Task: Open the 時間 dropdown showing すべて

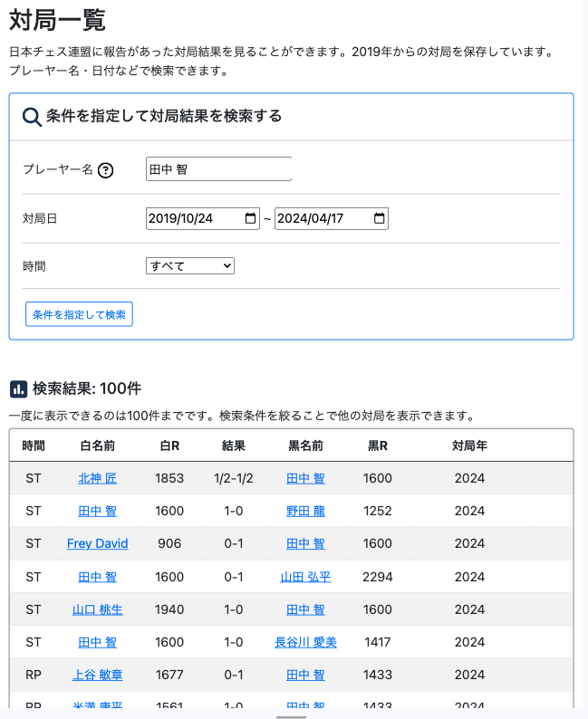Action: [190, 266]
